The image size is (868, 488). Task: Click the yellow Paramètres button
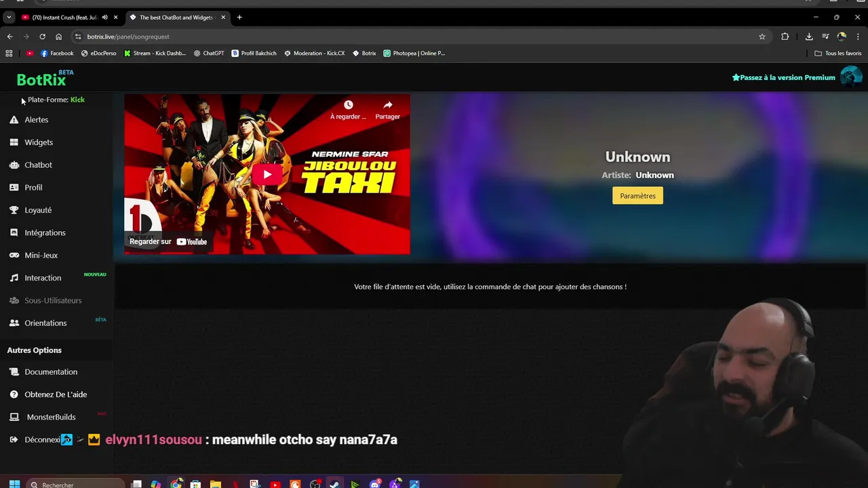coord(637,196)
